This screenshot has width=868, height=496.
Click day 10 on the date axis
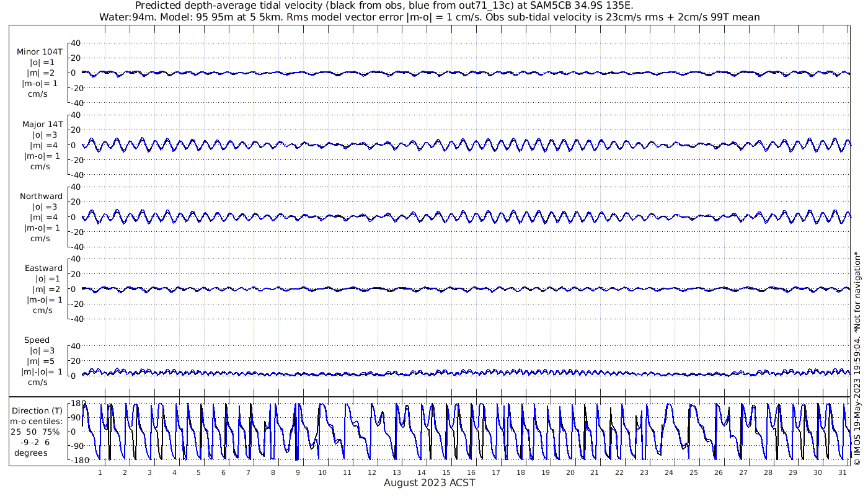pos(322,472)
